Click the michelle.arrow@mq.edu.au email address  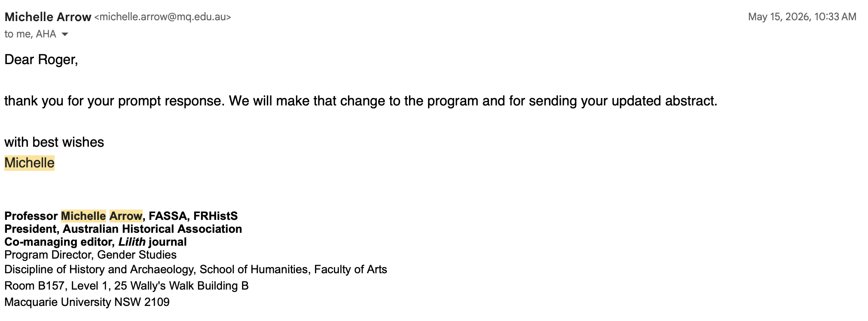[163, 17]
